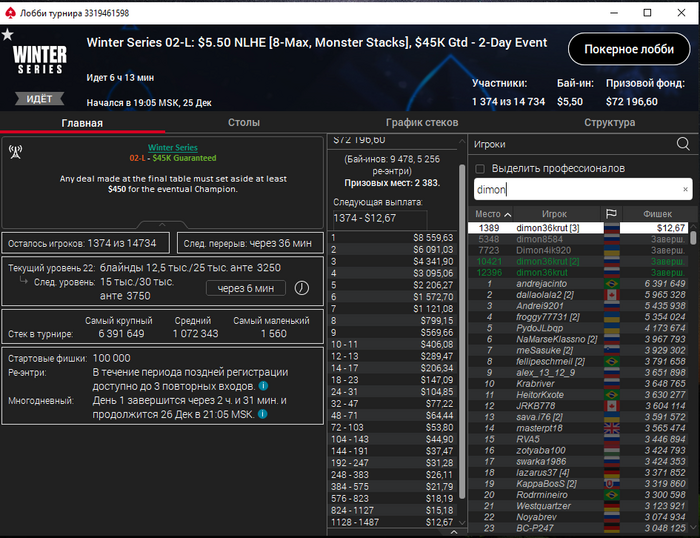Click payout scrollbar down arrow
The height and width of the screenshot is (538, 700).
[462, 522]
